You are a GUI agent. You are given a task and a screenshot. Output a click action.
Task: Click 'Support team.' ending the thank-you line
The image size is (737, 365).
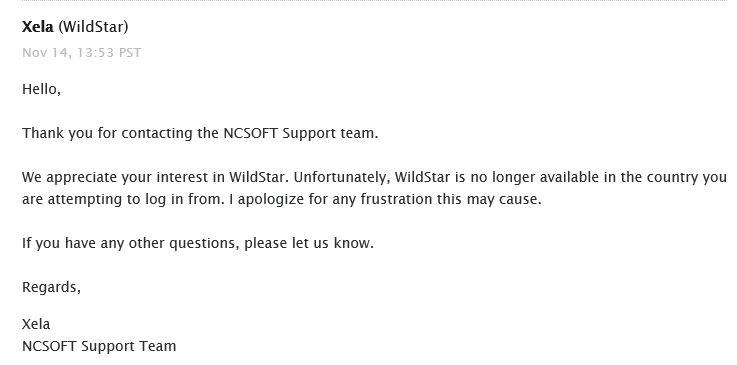click(330, 134)
